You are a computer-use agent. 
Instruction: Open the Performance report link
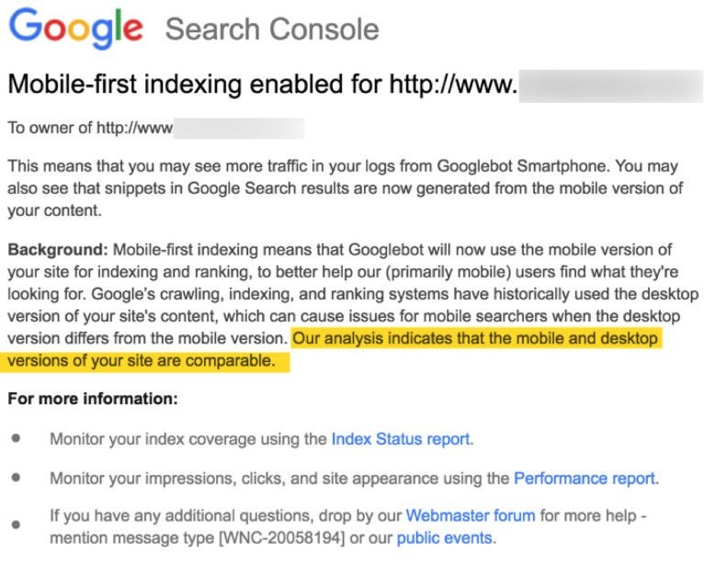(585, 478)
